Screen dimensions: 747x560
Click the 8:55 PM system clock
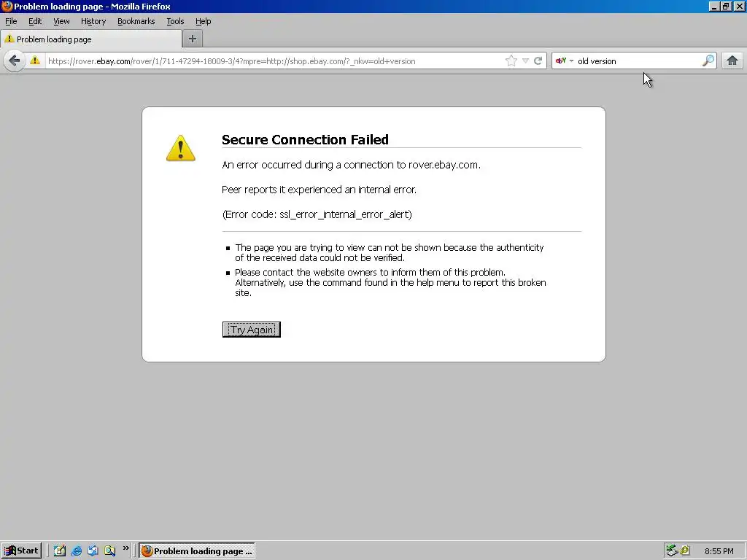[719, 551]
